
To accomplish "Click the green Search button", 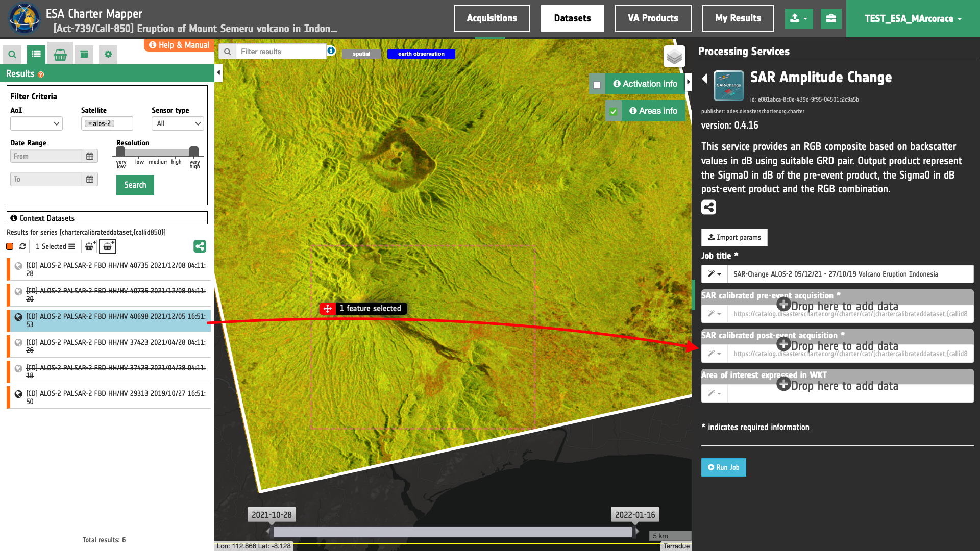I will coord(135,185).
